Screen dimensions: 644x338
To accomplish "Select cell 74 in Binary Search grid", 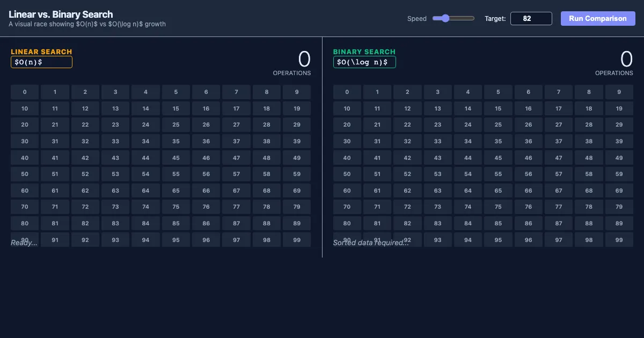I will 468,207.
